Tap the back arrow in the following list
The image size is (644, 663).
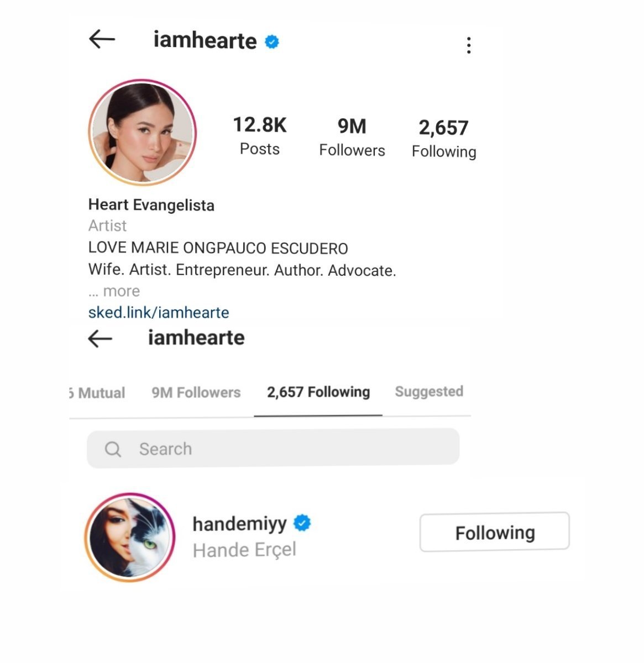point(100,339)
